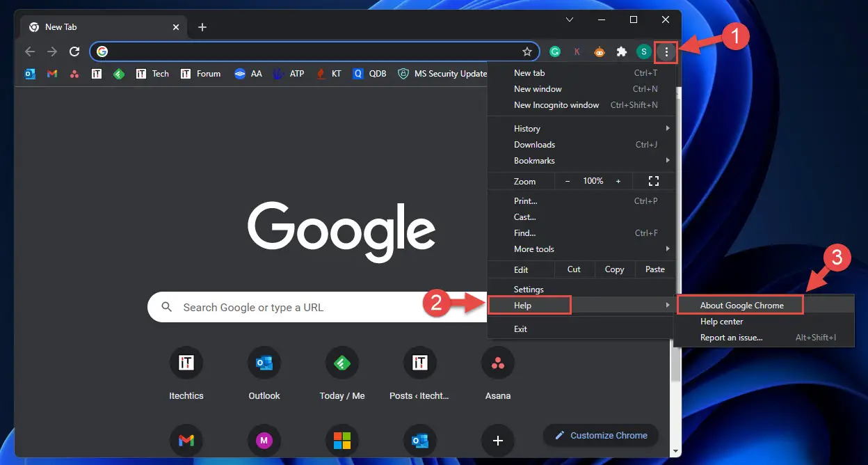This screenshot has height=465, width=868.
Task: Click Cut in the Edit row
Action: pyautogui.click(x=574, y=269)
